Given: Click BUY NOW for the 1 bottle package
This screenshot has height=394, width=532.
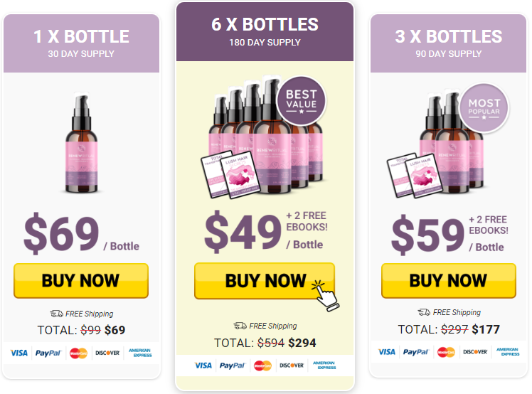Looking at the screenshot, I should (80, 280).
